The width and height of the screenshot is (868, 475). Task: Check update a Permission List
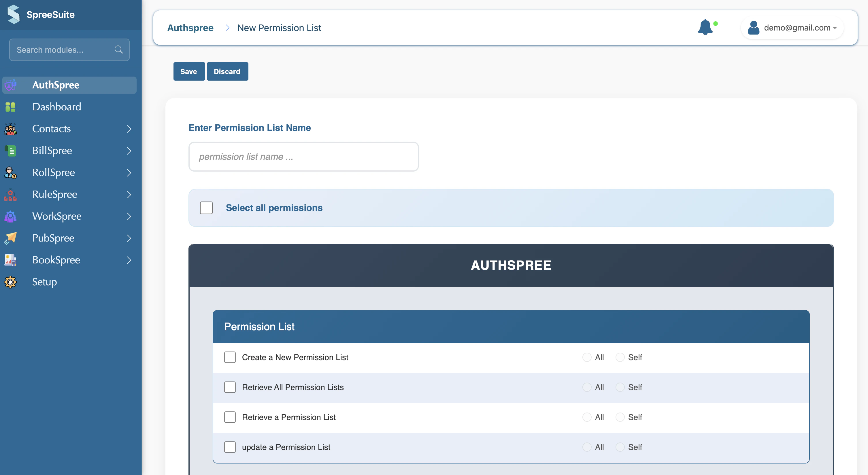[230, 447]
